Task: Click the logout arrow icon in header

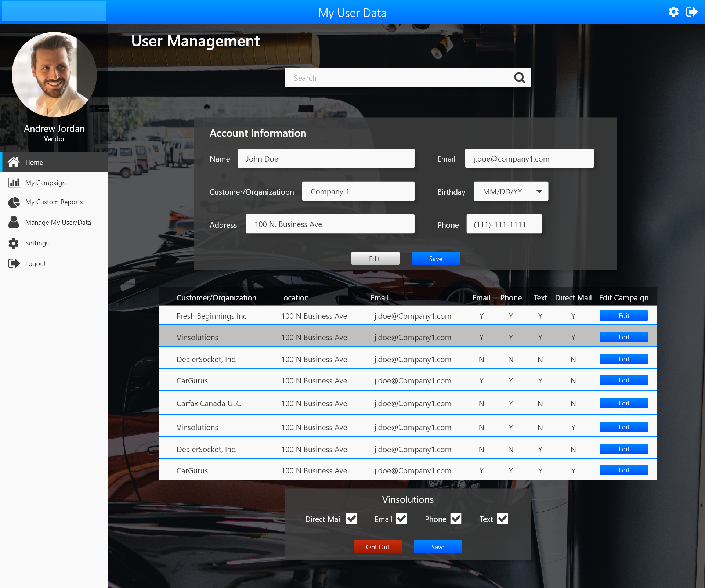Action: click(691, 12)
